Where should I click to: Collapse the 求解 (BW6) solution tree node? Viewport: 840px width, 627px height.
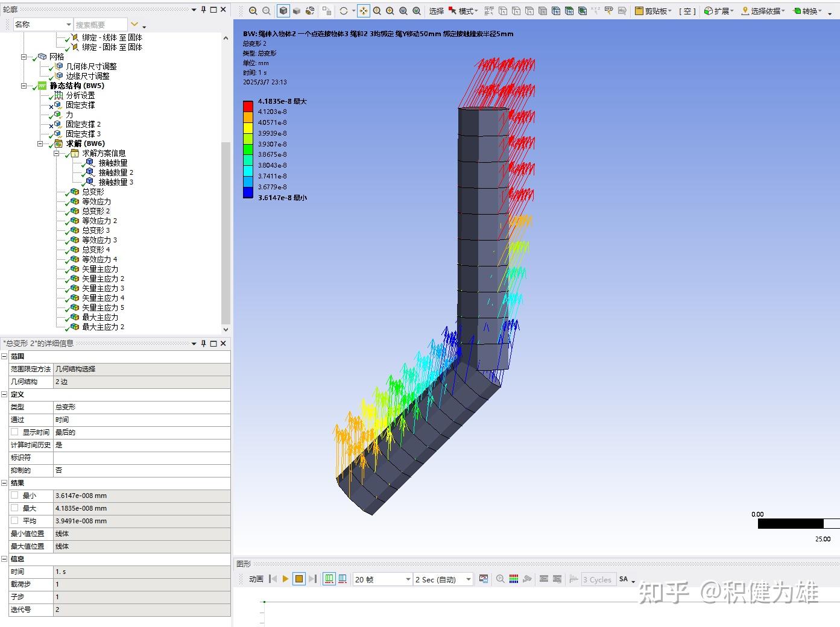pyautogui.click(x=40, y=143)
